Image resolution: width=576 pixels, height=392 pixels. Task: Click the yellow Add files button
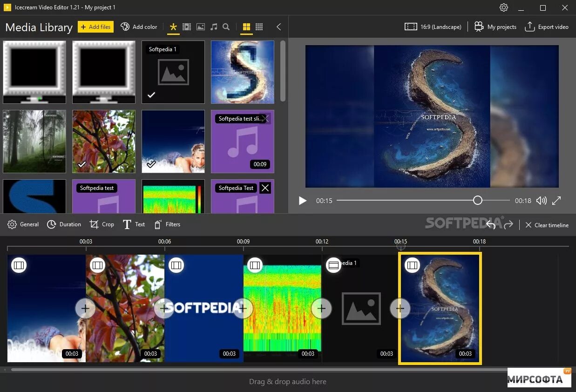click(x=95, y=27)
